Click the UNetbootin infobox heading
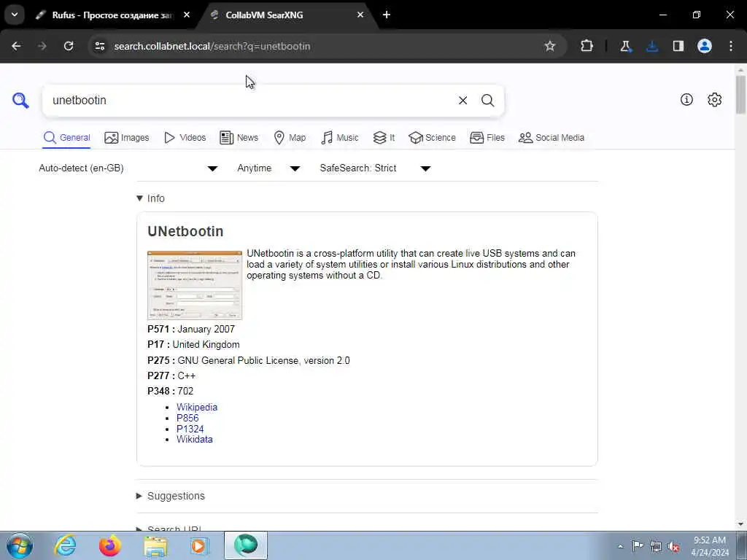The image size is (747, 560). pyautogui.click(x=185, y=231)
